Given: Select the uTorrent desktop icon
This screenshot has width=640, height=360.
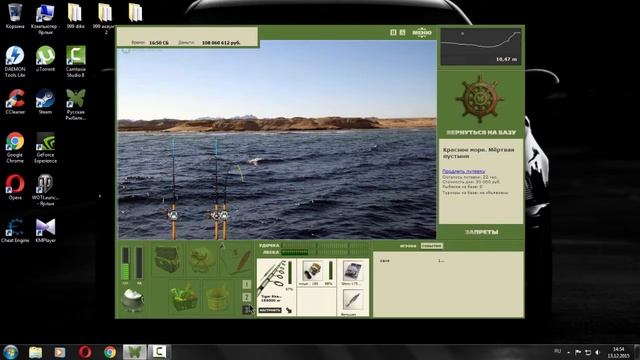Looking at the screenshot, I should [45, 59].
